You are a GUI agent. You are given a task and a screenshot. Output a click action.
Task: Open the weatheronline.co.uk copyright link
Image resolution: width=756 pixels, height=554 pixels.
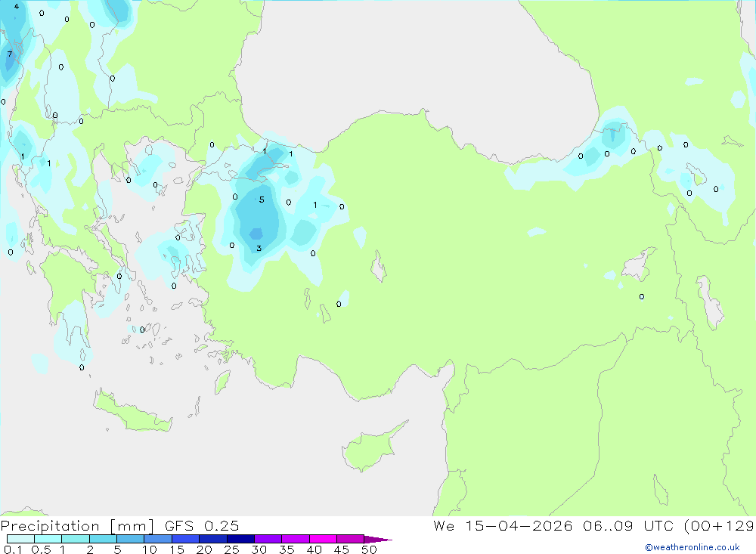pyautogui.click(x=692, y=547)
